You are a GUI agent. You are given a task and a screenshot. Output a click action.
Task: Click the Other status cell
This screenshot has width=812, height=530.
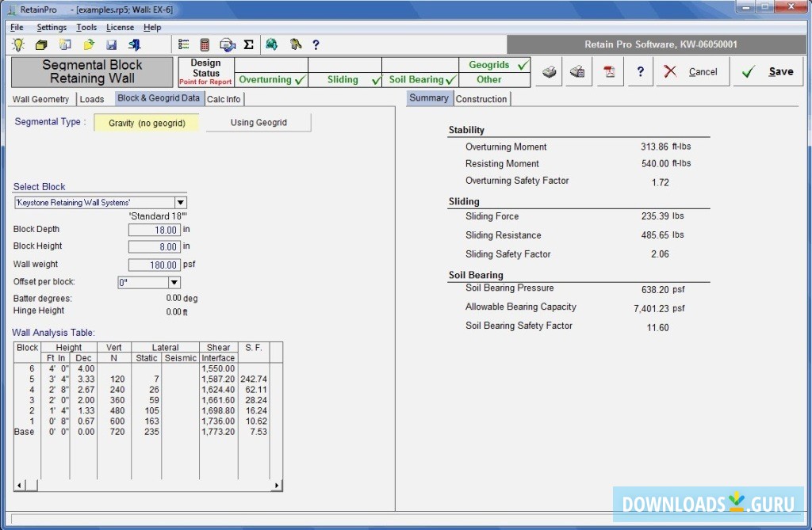495,80
